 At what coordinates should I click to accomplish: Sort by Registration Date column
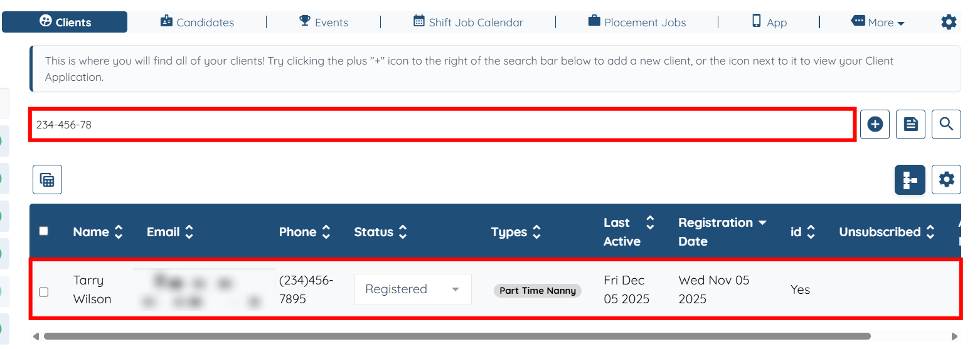point(722,232)
